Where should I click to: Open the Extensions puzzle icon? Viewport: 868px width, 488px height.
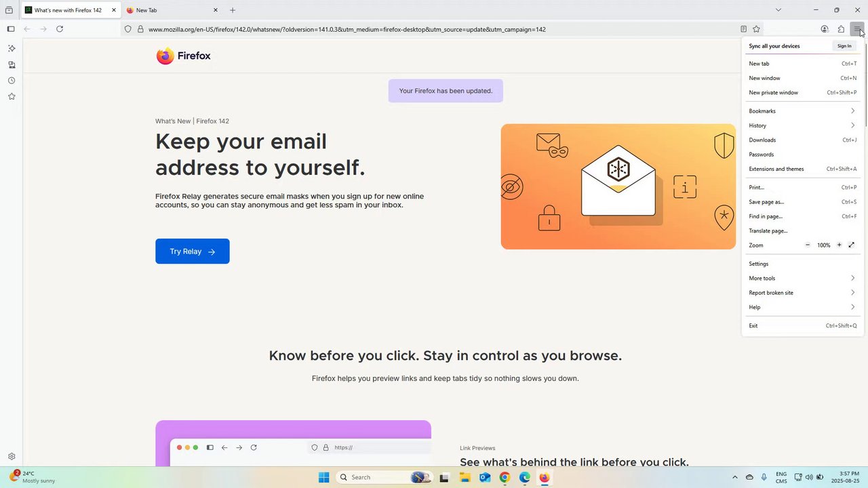click(841, 29)
